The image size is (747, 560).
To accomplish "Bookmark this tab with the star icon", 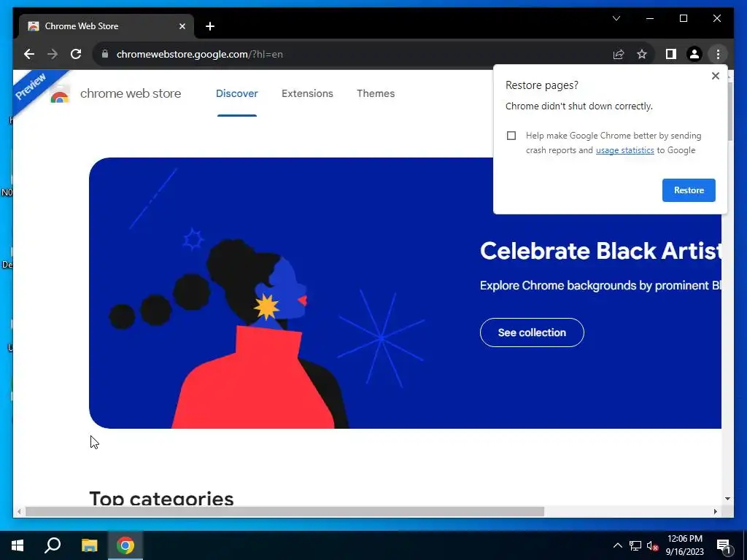I will (642, 54).
